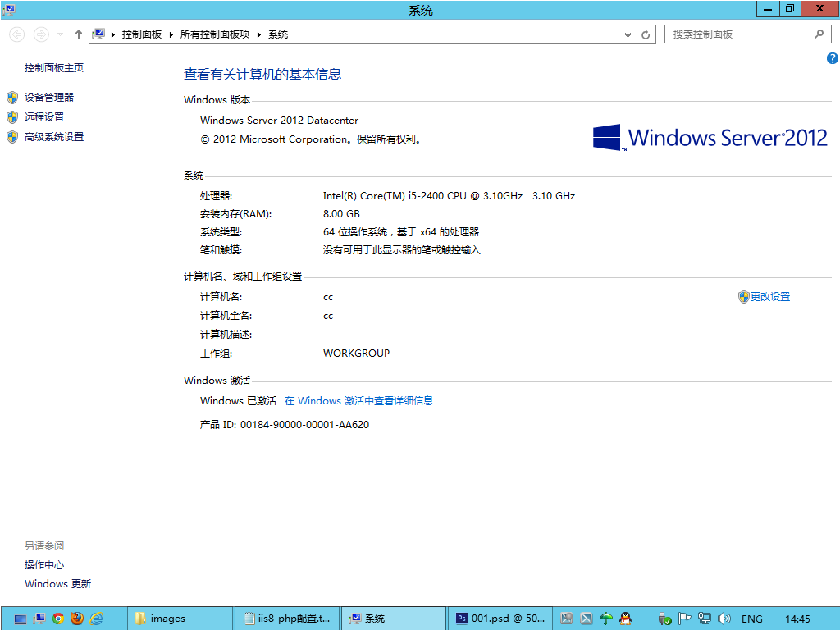Click the computer icon in quick launch
The width and height of the screenshot is (840, 630).
point(39,619)
